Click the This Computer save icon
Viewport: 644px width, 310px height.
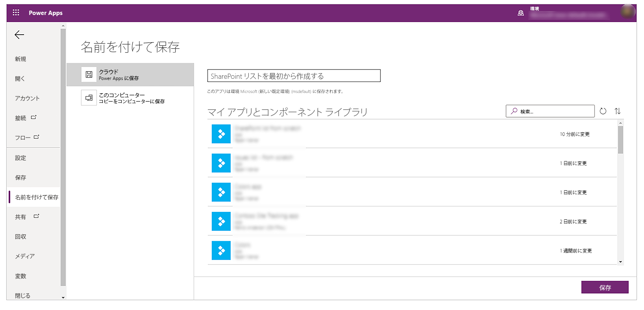click(x=89, y=98)
